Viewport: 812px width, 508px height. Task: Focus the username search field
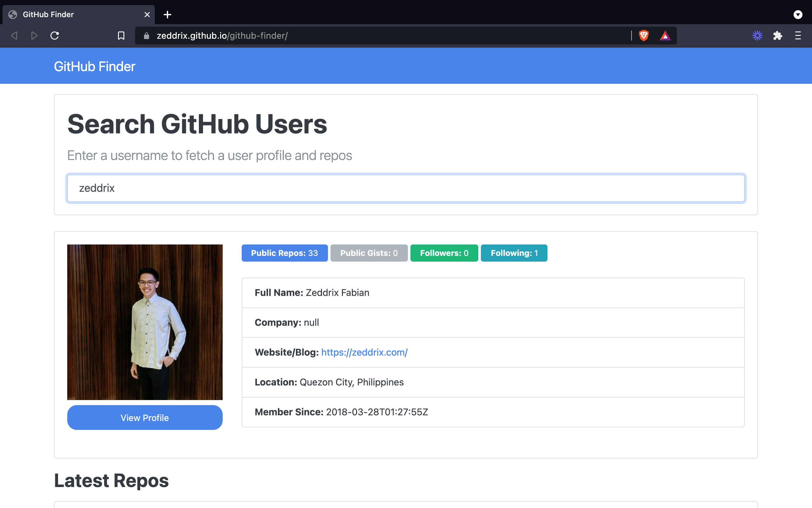(x=406, y=188)
